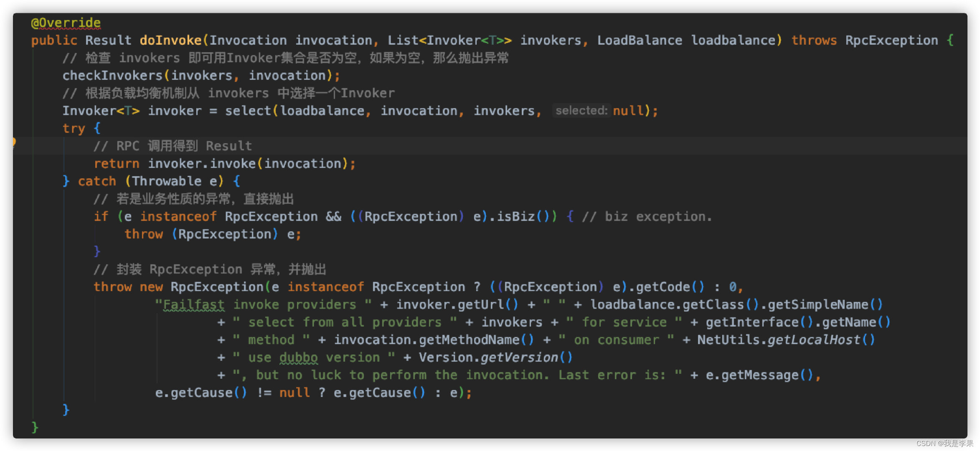Click the 'return' keyword
This screenshot has height=451, width=980.
click(x=117, y=164)
